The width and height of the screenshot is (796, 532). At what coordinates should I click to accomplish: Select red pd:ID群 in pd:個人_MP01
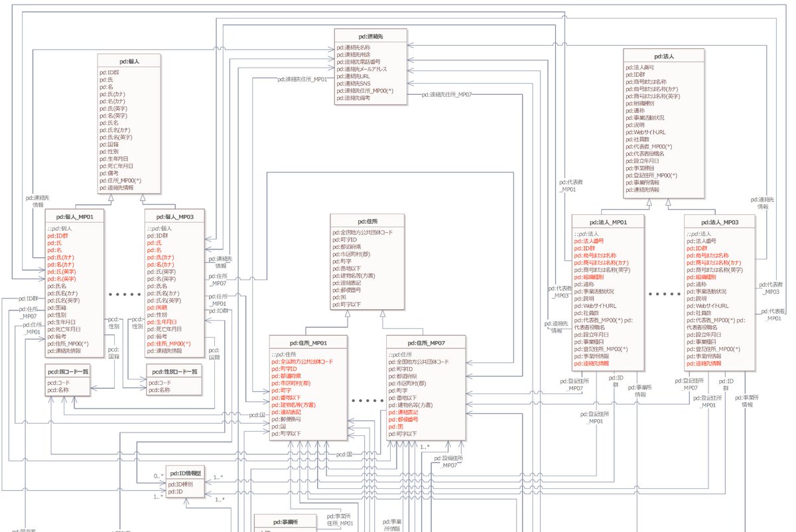[57, 235]
